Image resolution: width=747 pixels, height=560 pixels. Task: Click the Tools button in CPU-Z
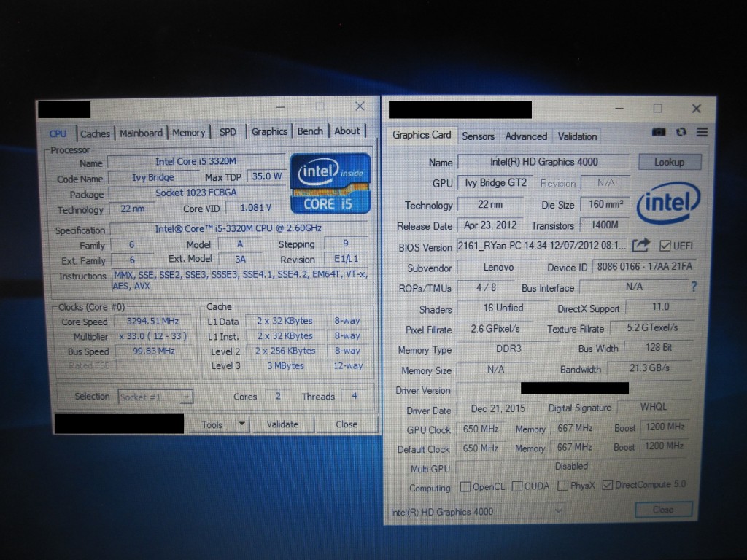(212, 424)
